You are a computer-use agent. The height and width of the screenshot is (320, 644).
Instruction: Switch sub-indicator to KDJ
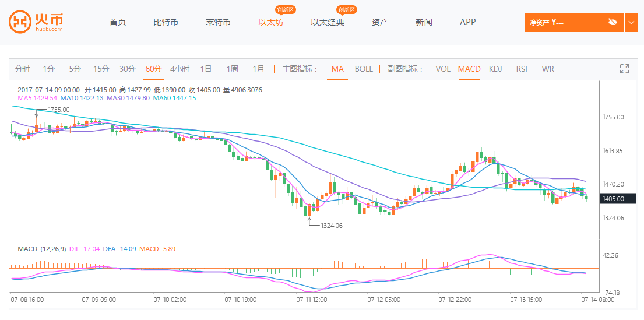[x=495, y=69]
